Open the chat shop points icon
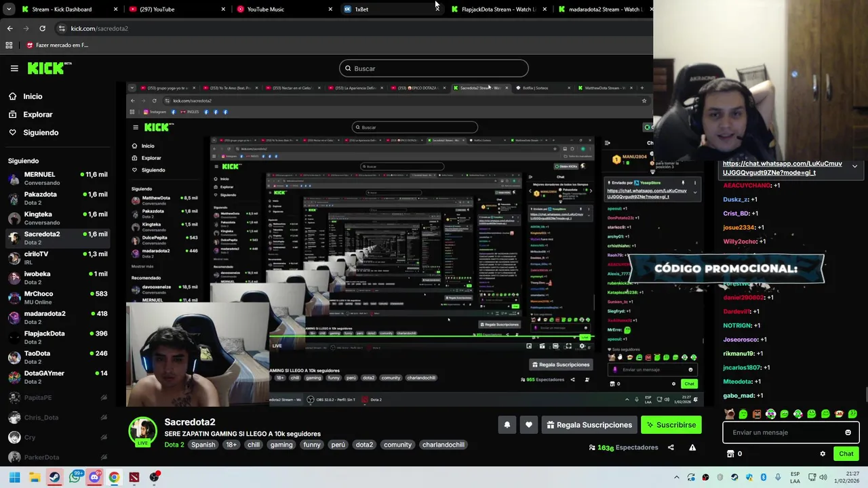Screen dimensions: 868x488 (730, 454)
